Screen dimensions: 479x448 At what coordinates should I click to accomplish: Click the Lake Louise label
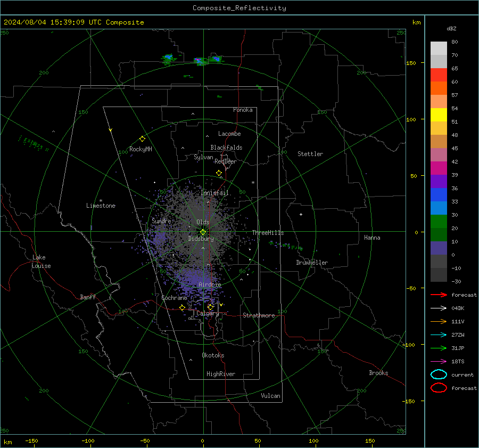41,262
